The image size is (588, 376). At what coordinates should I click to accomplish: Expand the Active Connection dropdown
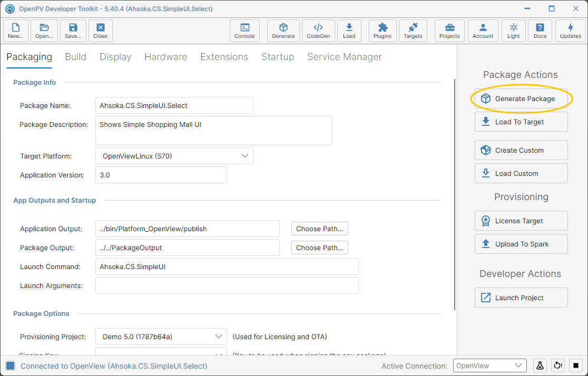click(490, 365)
